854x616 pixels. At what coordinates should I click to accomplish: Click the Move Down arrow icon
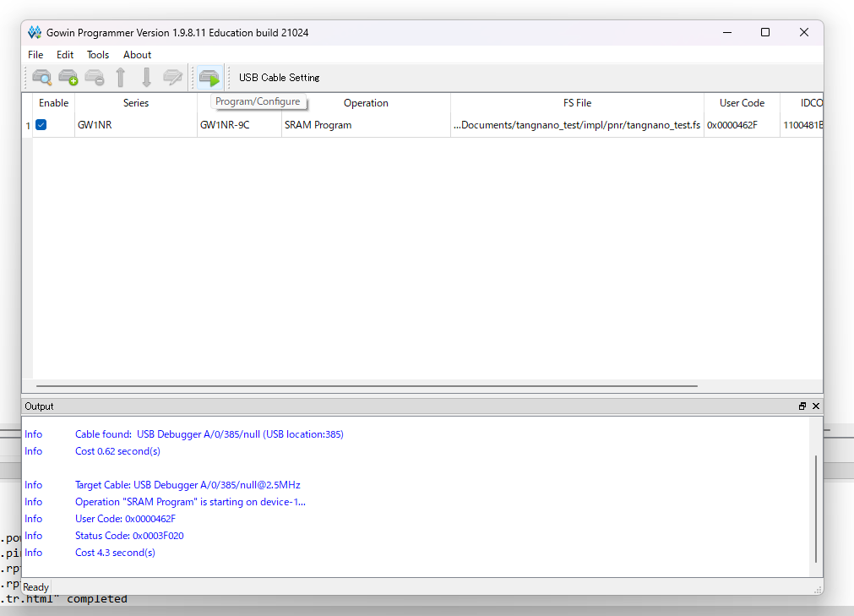tap(146, 78)
